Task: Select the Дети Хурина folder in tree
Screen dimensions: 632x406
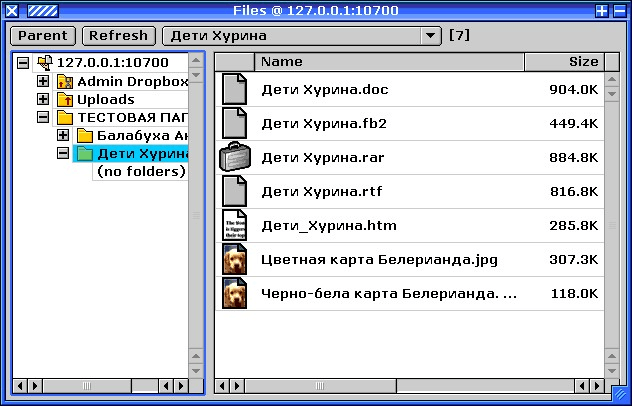Action: tap(142, 153)
